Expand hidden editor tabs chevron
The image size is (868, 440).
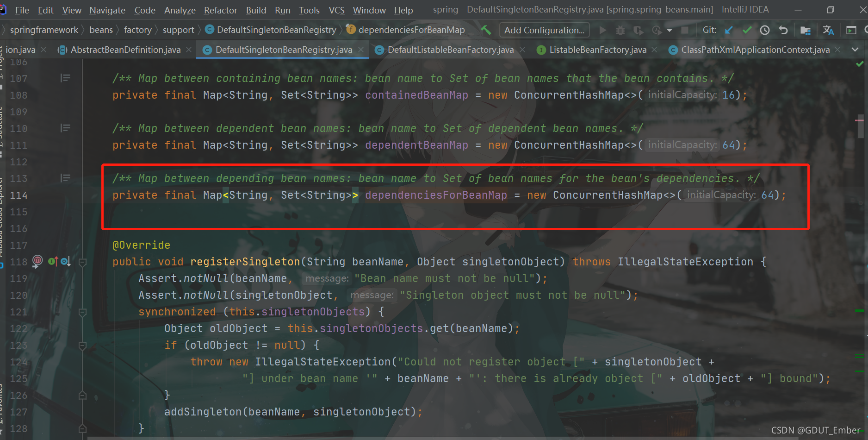click(x=855, y=50)
